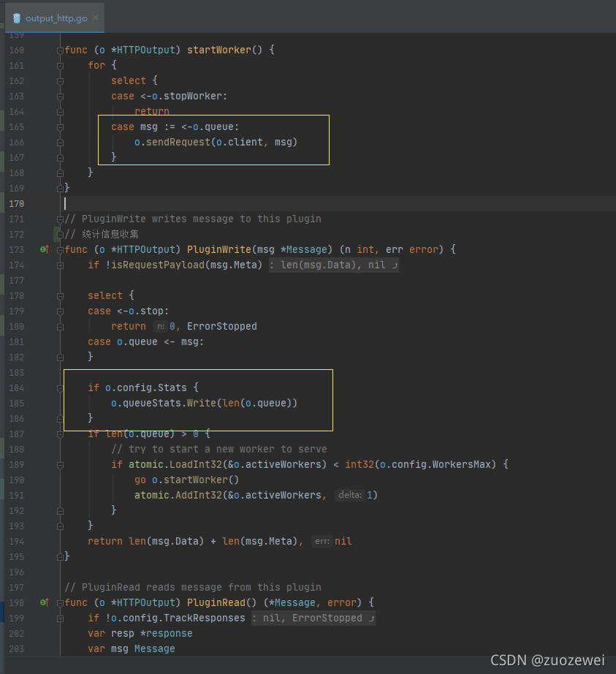The height and width of the screenshot is (674, 616).
Task: Expand the folded isRequestPayload block on line 174
Action: click(x=60, y=265)
